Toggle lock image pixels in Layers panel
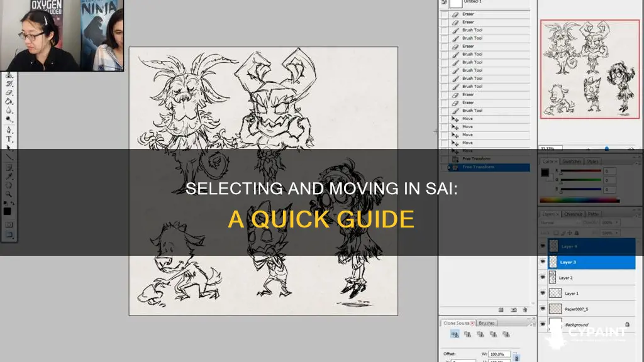Viewport: 644px width, 362px height. tap(563, 233)
